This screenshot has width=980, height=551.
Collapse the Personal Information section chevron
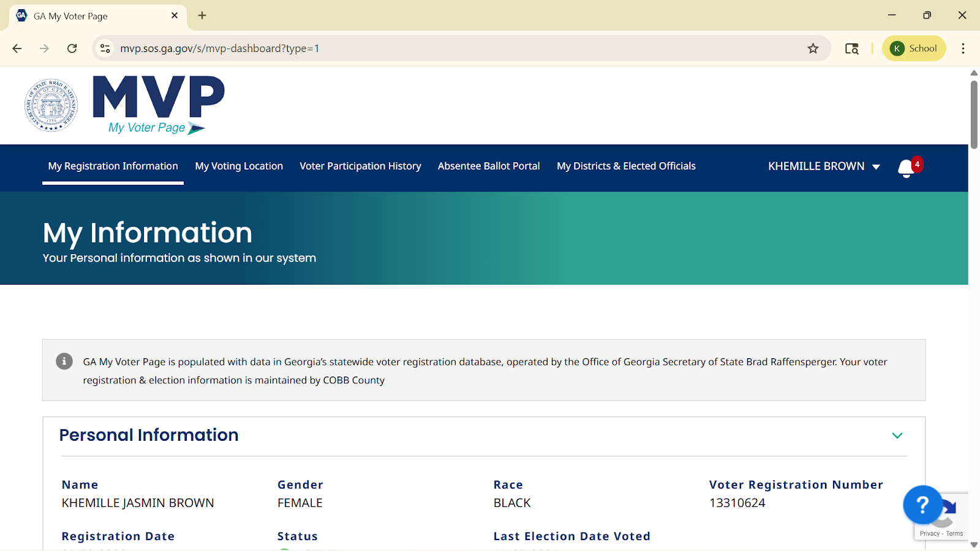tap(897, 435)
